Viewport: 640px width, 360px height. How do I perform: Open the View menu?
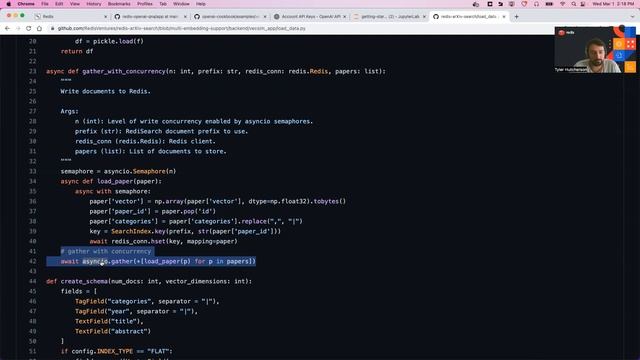75,4
